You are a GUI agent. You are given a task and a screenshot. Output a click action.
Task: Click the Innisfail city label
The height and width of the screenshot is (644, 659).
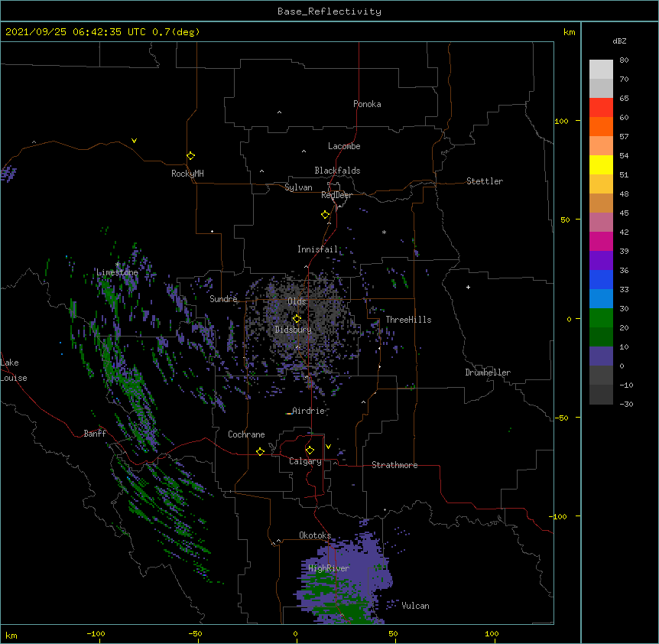tap(317, 249)
